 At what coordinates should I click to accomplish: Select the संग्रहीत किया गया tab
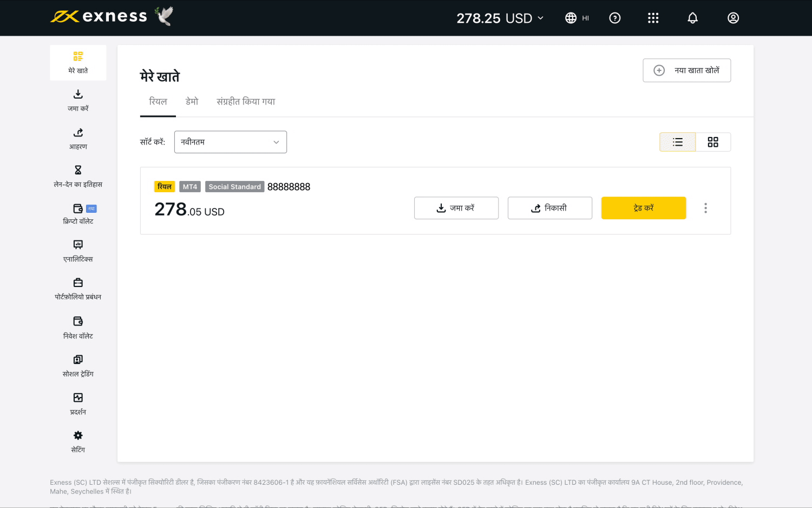[246, 102]
